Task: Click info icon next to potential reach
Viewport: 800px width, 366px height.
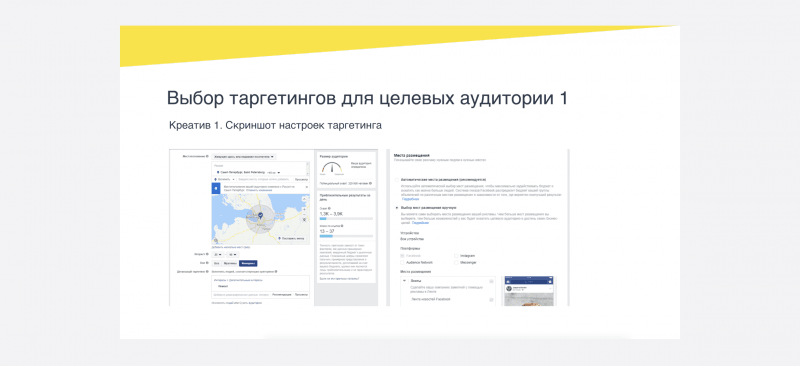Action: (370, 183)
